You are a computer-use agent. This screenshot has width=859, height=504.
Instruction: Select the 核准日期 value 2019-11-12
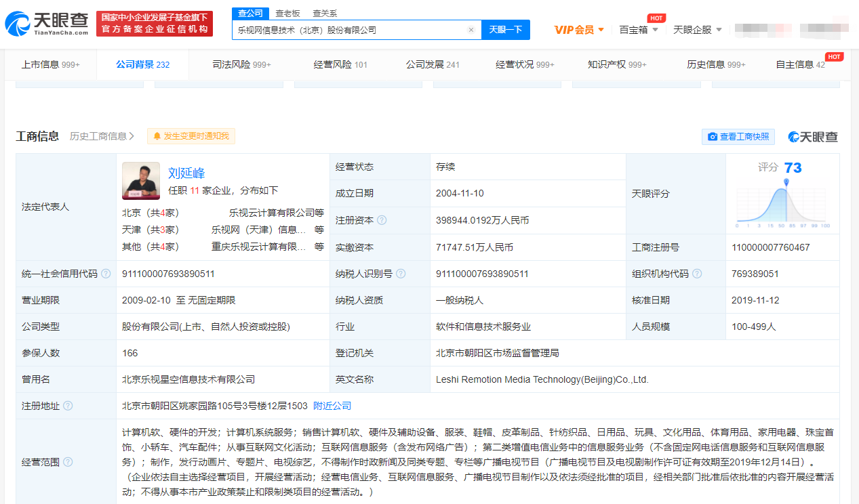(755, 300)
